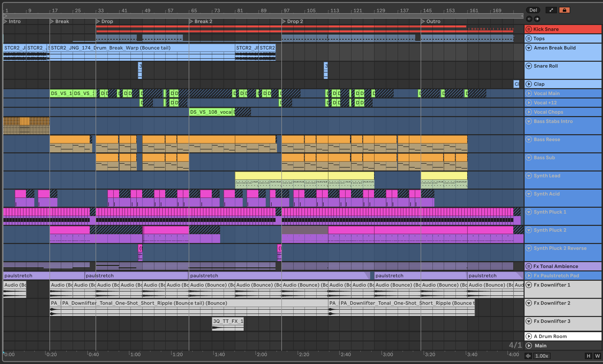Click the unfold icon on Clap track
This screenshot has height=364, width=603.
[x=529, y=84]
